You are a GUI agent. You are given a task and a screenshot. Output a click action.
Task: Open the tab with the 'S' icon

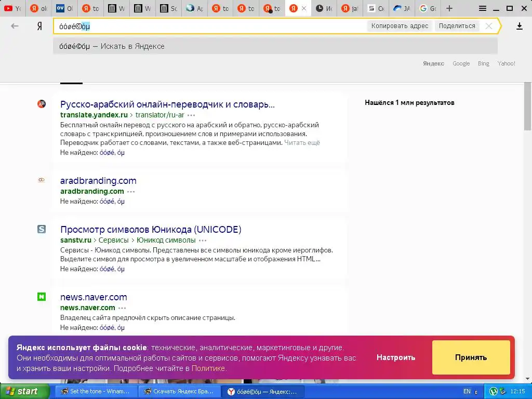click(x=376, y=8)
